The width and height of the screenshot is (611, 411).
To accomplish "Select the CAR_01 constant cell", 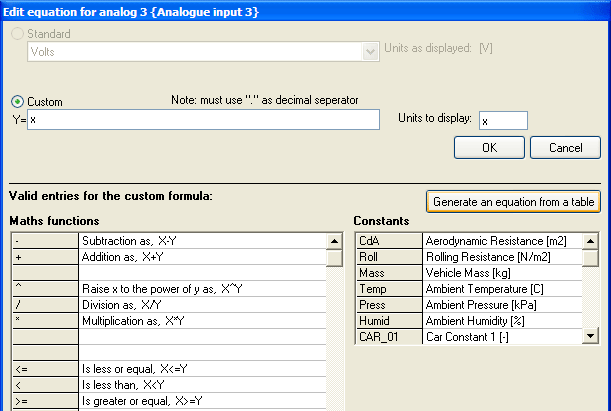I will pyautogui.click(x=388, y=337).
